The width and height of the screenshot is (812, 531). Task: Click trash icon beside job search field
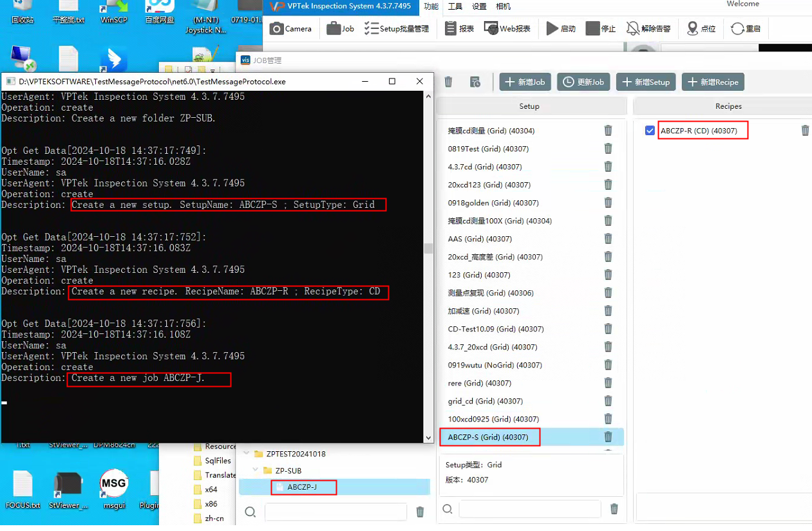(x=420, y=512)
